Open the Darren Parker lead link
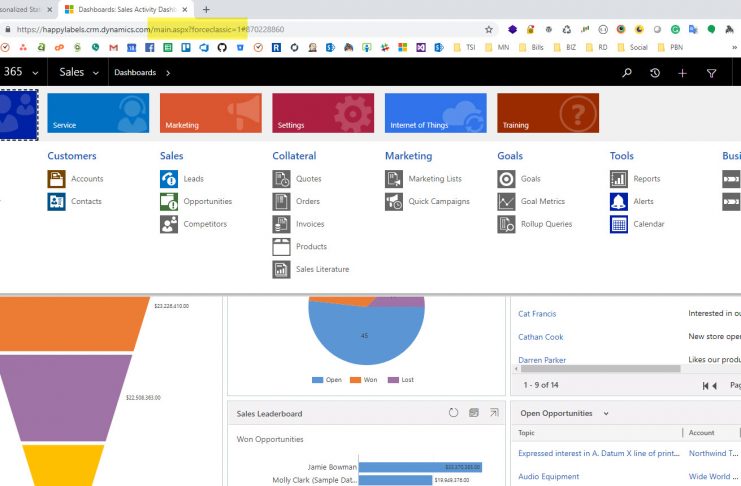 [542, 360]
